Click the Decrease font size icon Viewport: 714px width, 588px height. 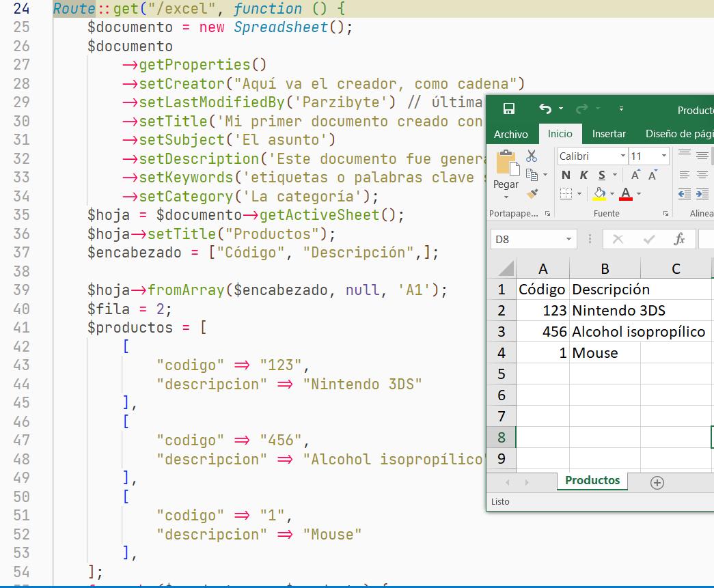(653, 176)
